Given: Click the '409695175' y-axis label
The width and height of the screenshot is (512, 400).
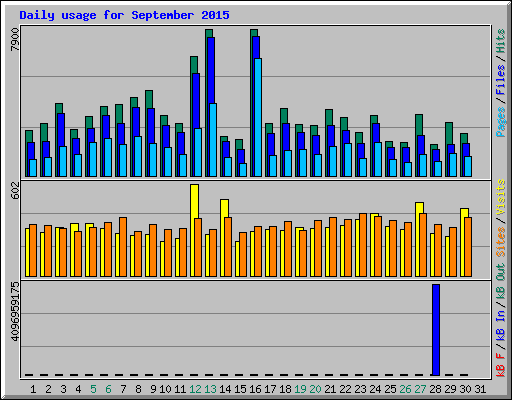Looking at the screenshot, I should [15, 312].
